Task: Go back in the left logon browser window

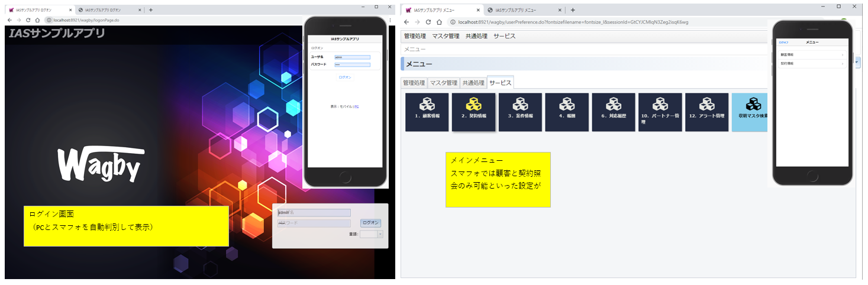Action: tap(9, 20)
